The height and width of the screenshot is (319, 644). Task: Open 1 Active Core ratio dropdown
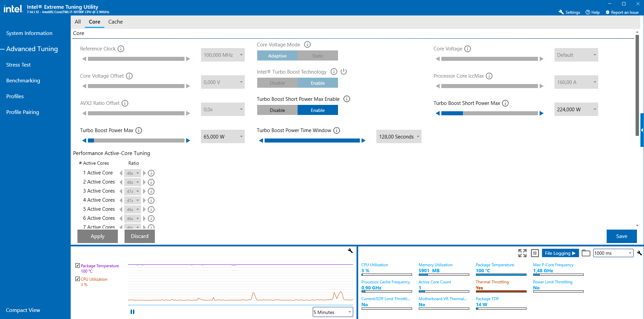point(133,173)
